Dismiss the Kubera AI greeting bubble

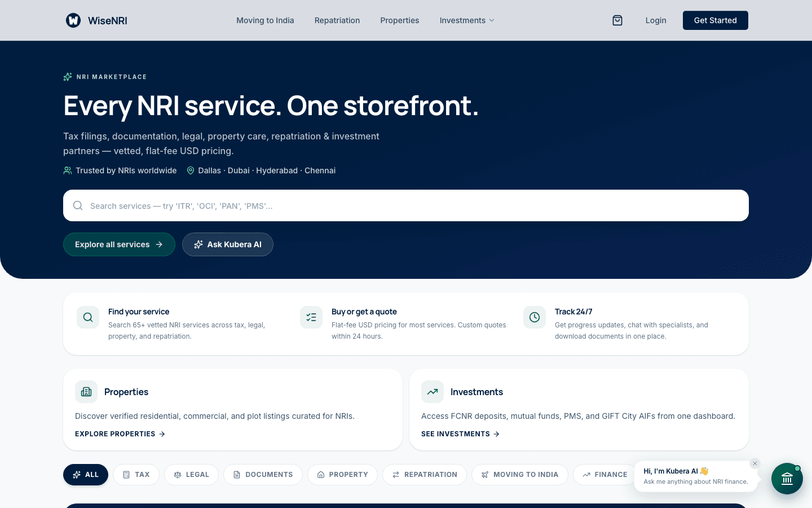(755, 463)
